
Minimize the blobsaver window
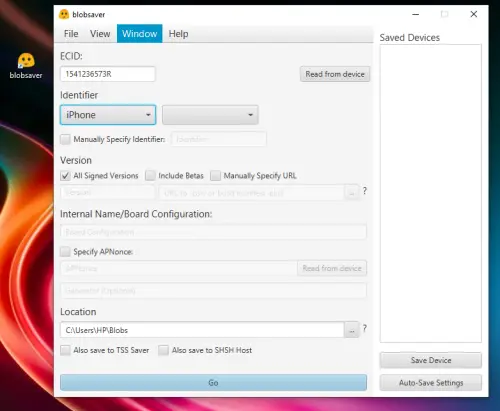416,14
